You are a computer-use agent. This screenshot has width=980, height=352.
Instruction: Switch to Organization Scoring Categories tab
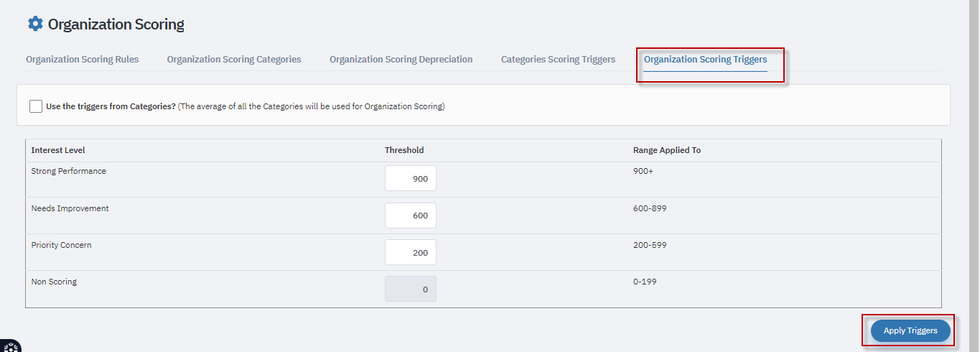coord(234,60)
